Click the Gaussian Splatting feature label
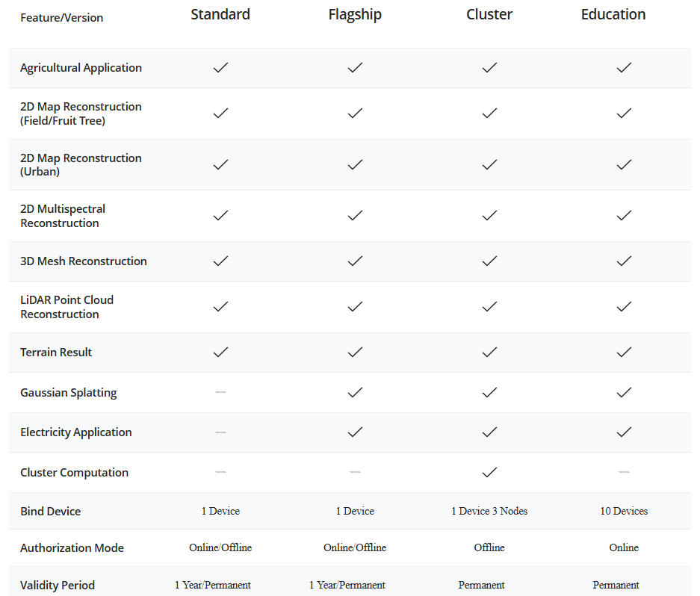The height and width of the screenshot is (596, 700). pos(69,392)
